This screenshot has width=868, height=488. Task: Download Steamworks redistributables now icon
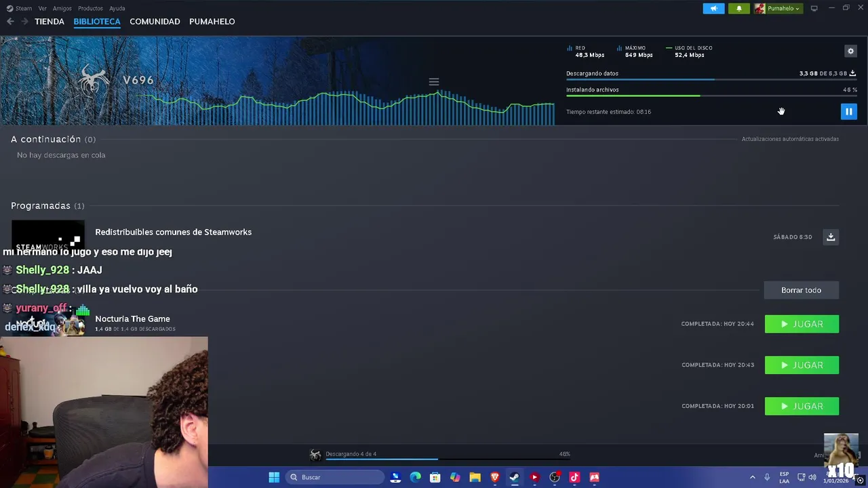[x=831, y=237]
